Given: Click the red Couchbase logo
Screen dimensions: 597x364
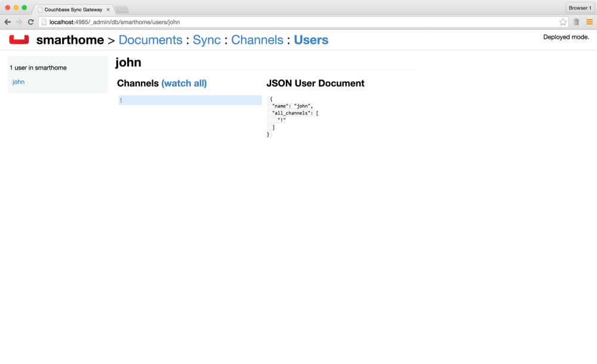Looking at the screenshot, I should (x=19, y=40).
